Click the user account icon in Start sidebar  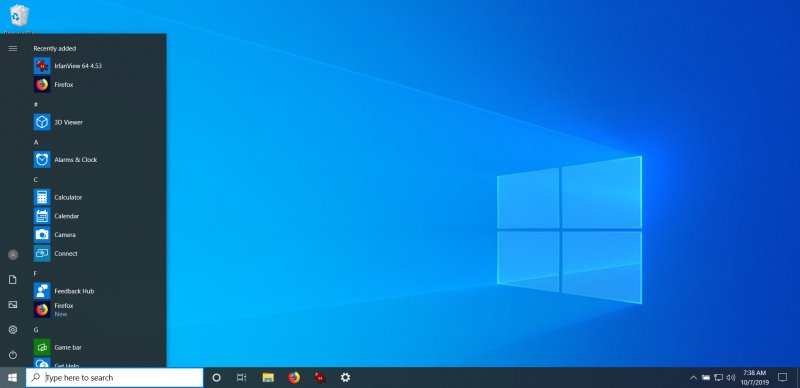(13, 255)
